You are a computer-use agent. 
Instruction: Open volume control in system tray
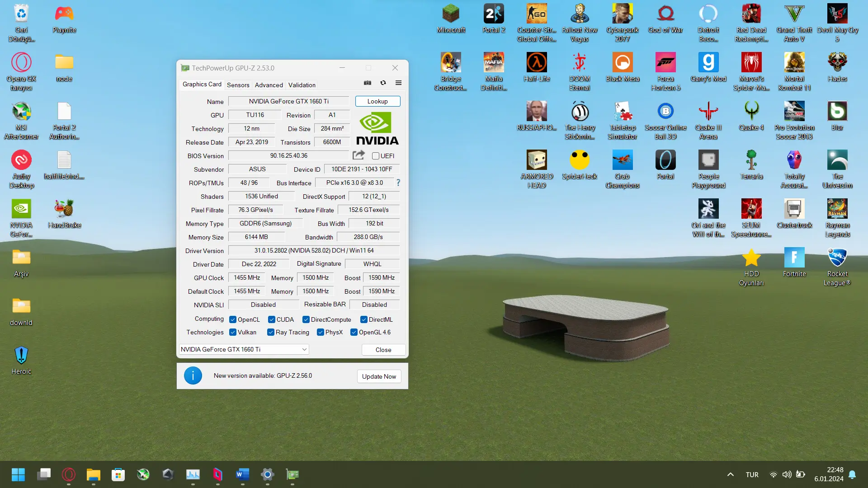[x=787, y=474]
